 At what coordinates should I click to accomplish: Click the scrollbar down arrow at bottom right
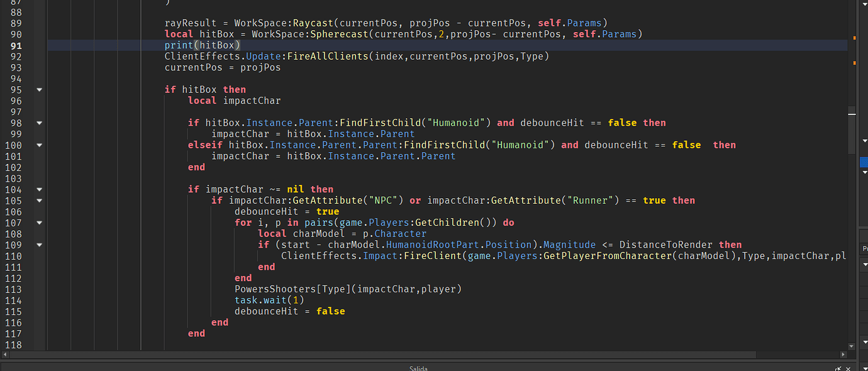pos(851,346)
